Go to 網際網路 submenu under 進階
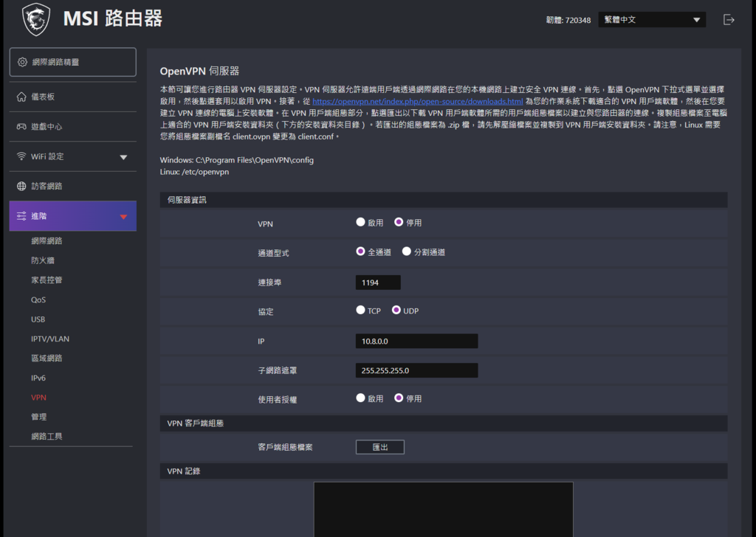The width and height of the screenshot is (756, 537). [47, 240]
